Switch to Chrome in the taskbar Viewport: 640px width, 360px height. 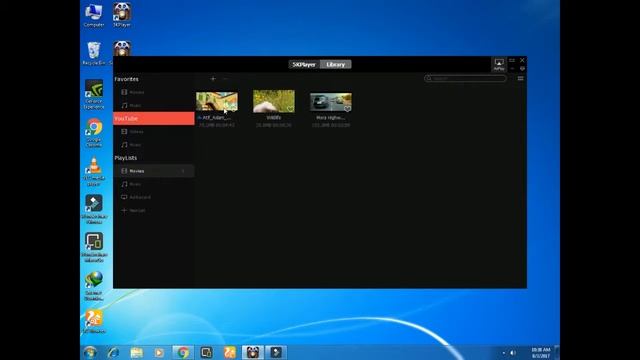click(x=183, y=352)
